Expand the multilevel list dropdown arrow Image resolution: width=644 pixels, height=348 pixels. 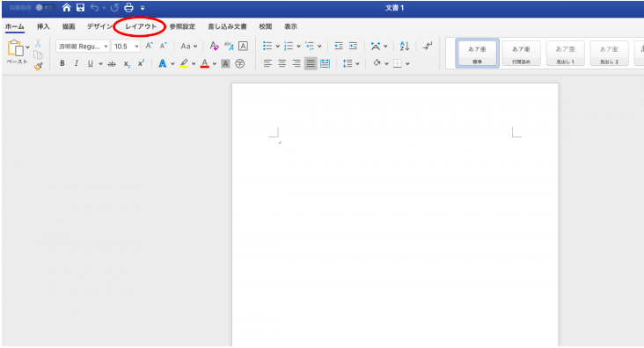[319, 47]
